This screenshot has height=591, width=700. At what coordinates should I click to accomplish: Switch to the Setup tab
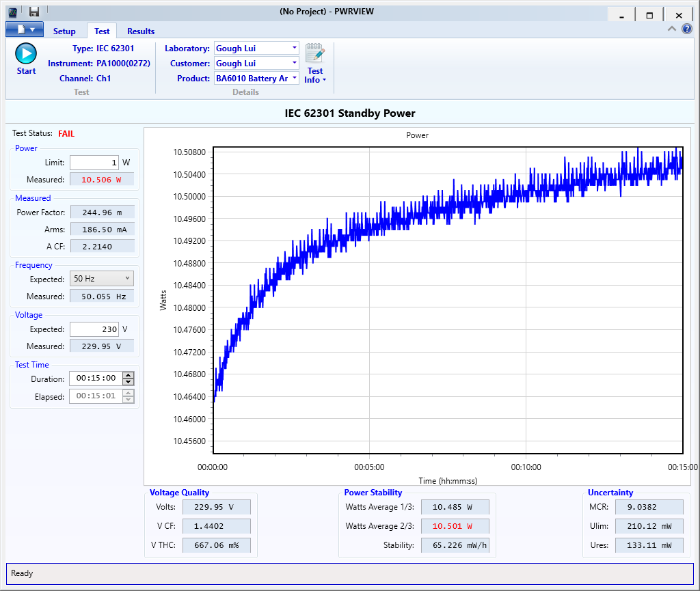pos(64,31)
